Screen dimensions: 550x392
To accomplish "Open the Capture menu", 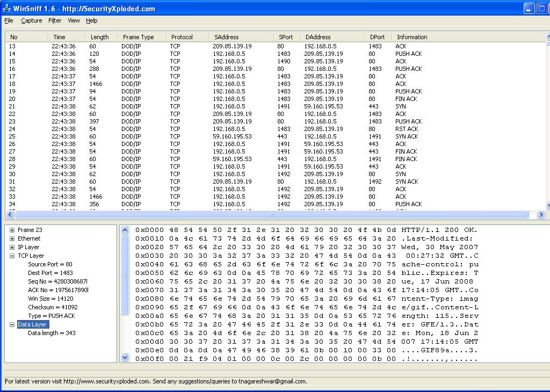I will click(31, 20).
